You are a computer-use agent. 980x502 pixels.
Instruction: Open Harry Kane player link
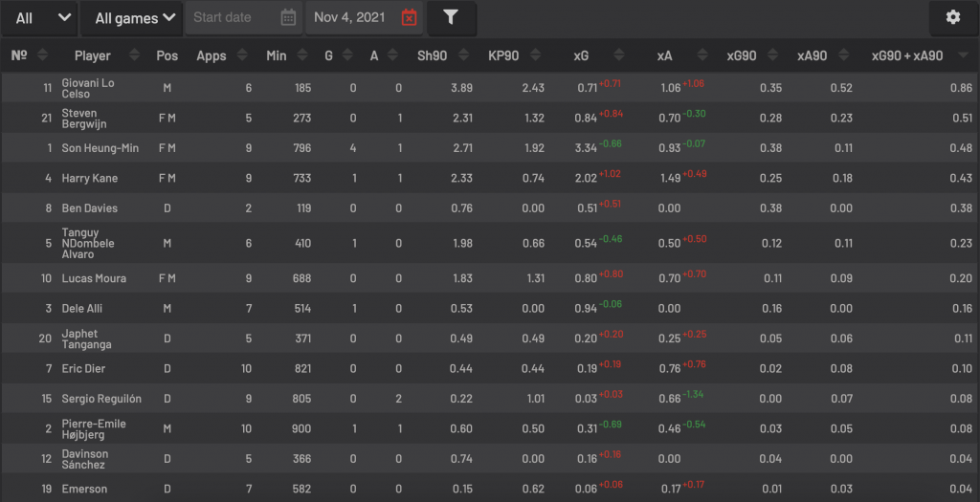coord(89,179)
